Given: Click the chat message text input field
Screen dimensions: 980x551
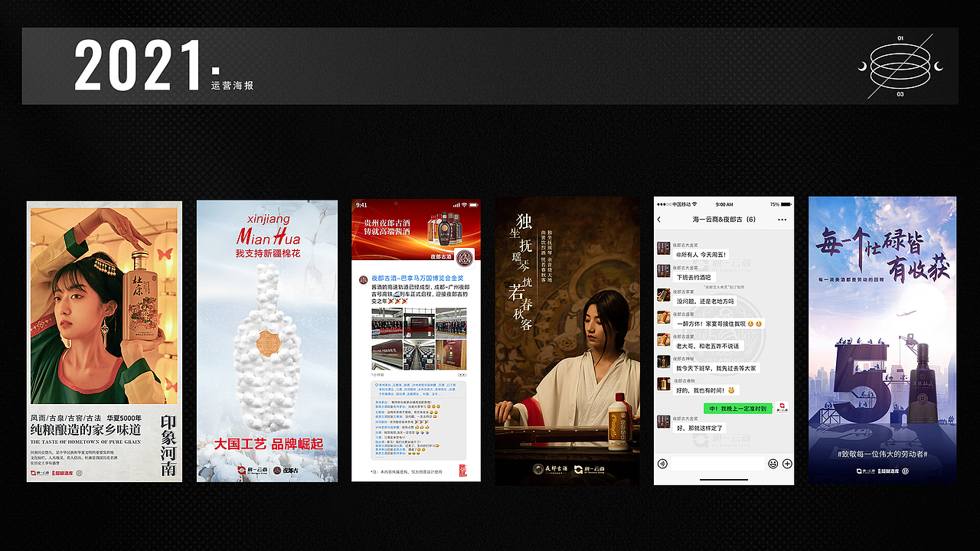Looking at the screenshot, I should (718, 464).
